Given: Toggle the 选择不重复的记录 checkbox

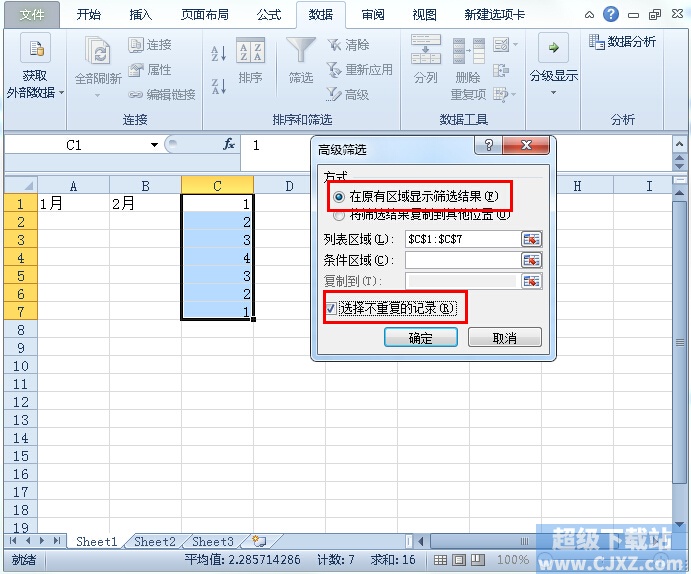Looking at the screenshot, I should [x=331, y=308].
